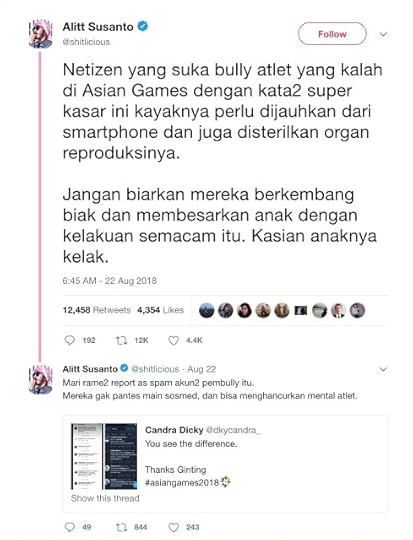The height and width of the screenshot is (540, 413).
Task: Follow Alitt Susanto
Action: [332, 34]
